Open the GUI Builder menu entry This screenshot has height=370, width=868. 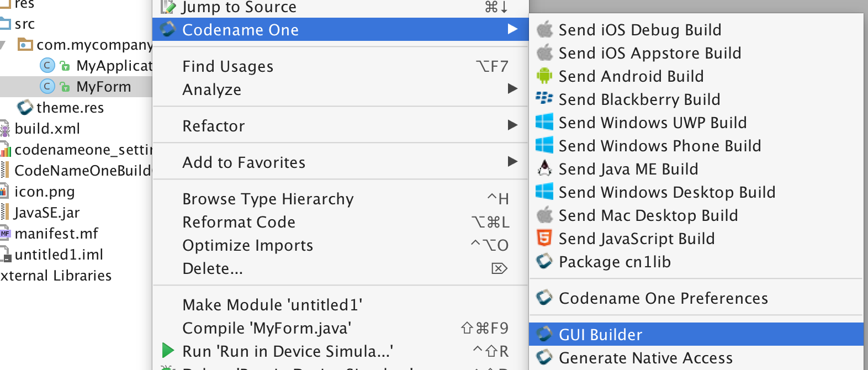click(600, 334)
